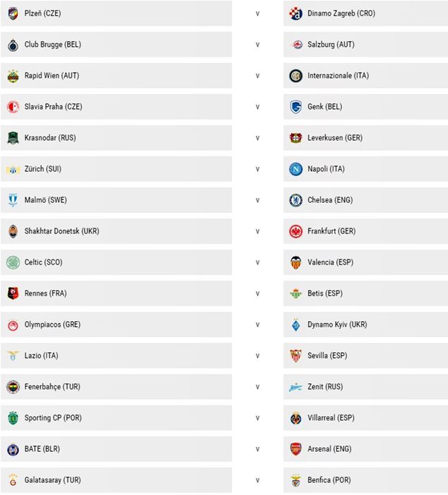Click the Plzeň club crest icon

coord(13,13)
